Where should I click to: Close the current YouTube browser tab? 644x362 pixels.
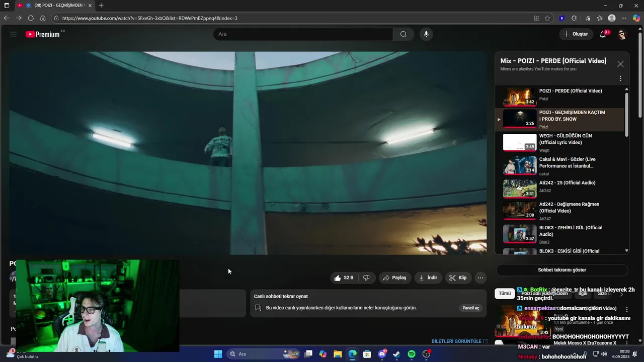[x=90, y=6]
